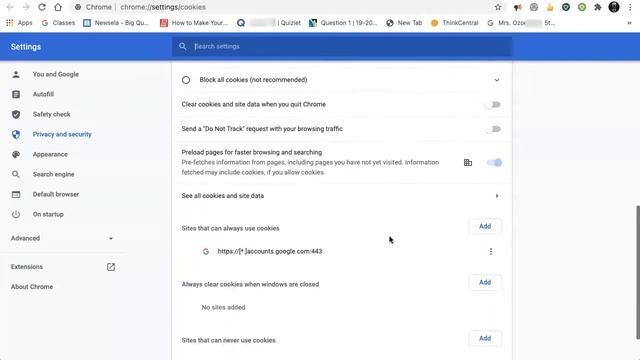Open See all cookies and site data arrow
The height and width of the screenshot is (360, 640).
pos(497,196)
